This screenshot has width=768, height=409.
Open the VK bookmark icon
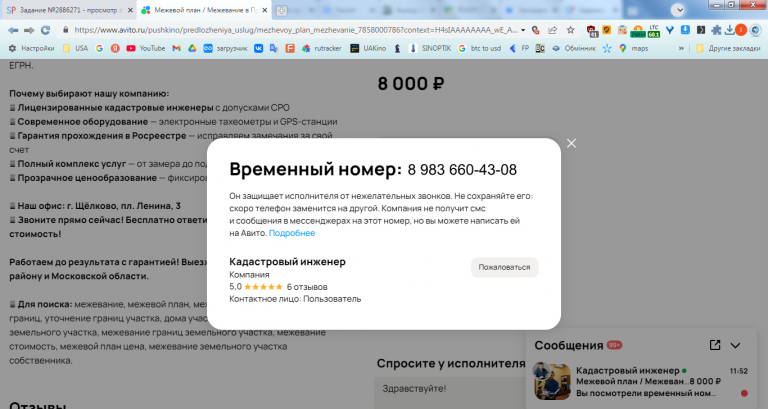click(x=258, y=48)
